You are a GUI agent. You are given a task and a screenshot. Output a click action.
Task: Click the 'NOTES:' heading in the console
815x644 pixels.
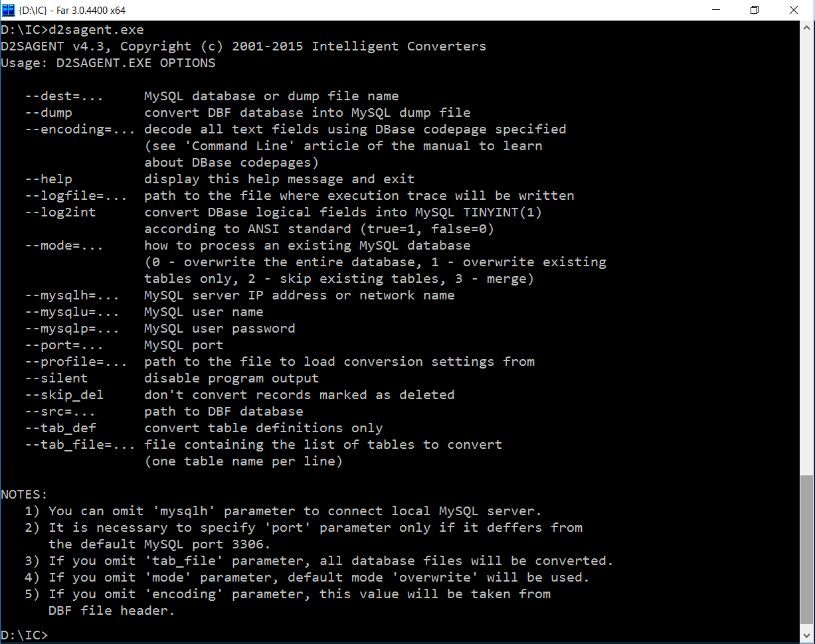[24, 494]
